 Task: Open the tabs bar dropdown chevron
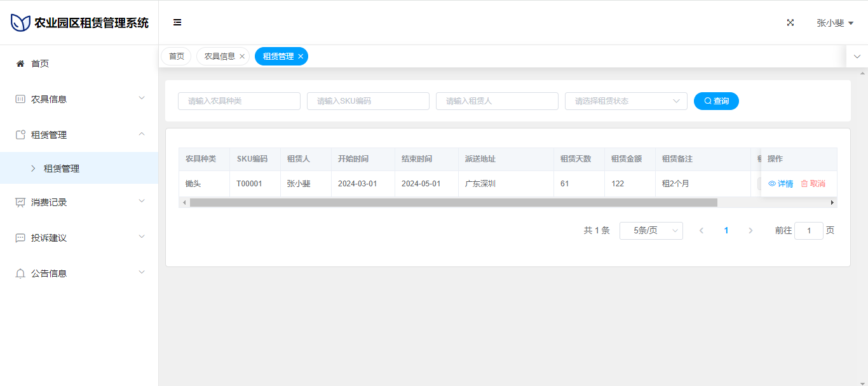(857, 57)
